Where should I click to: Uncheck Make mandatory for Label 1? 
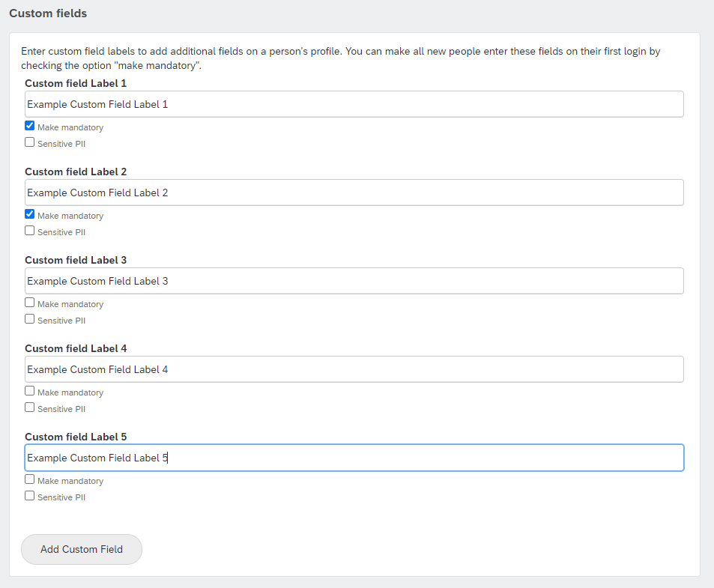coord(30,126)
